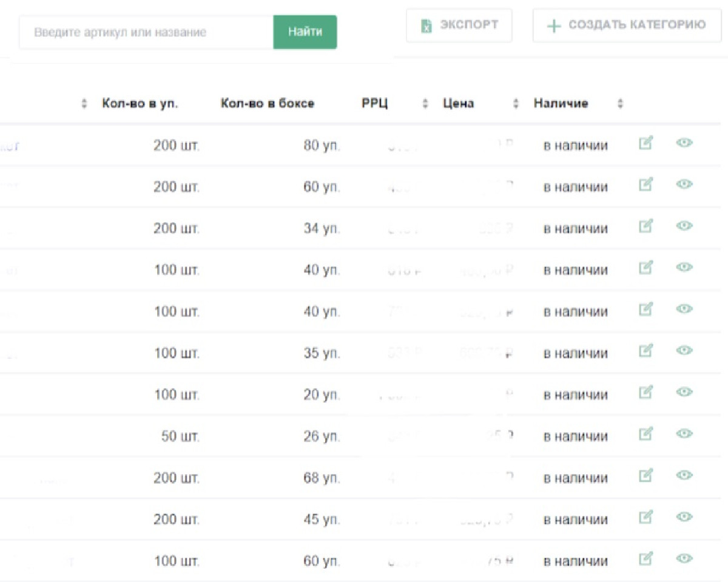
Task: Edit the 100 шт. / 60 уп. row
Action: (646, 559)
